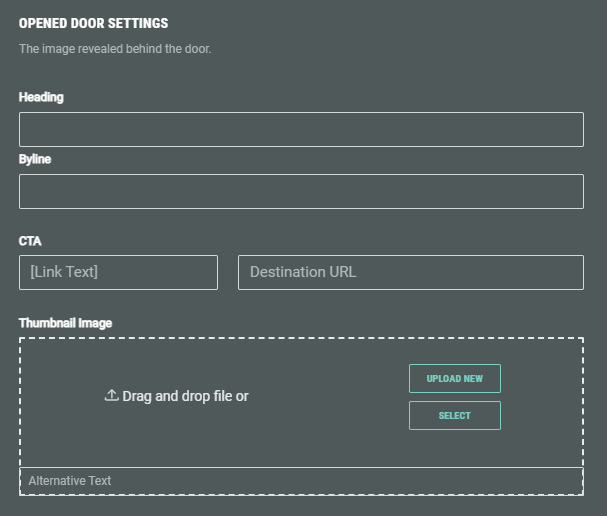Click the Heading field label
This screenshot has width=607, height=516.
click(41, 97)
